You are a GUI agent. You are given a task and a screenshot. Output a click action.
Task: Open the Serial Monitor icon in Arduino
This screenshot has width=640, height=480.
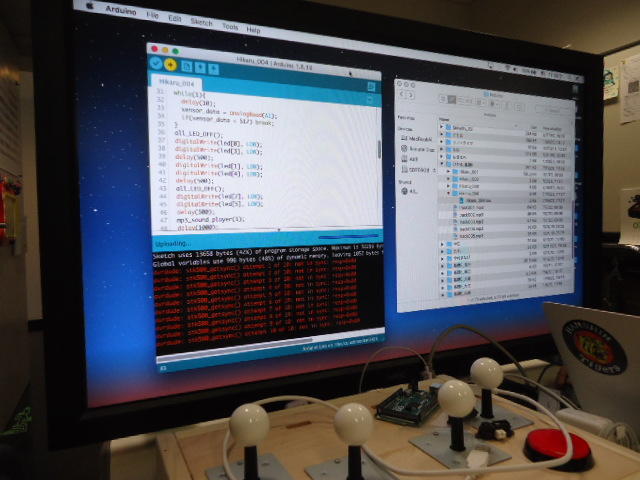click(x=371, y=87)
